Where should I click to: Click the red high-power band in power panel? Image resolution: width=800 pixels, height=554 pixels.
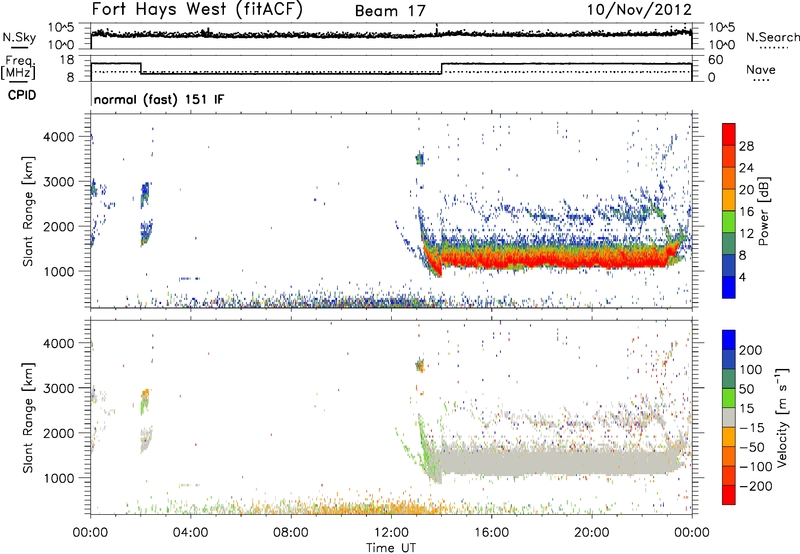[x=556, y=259]
